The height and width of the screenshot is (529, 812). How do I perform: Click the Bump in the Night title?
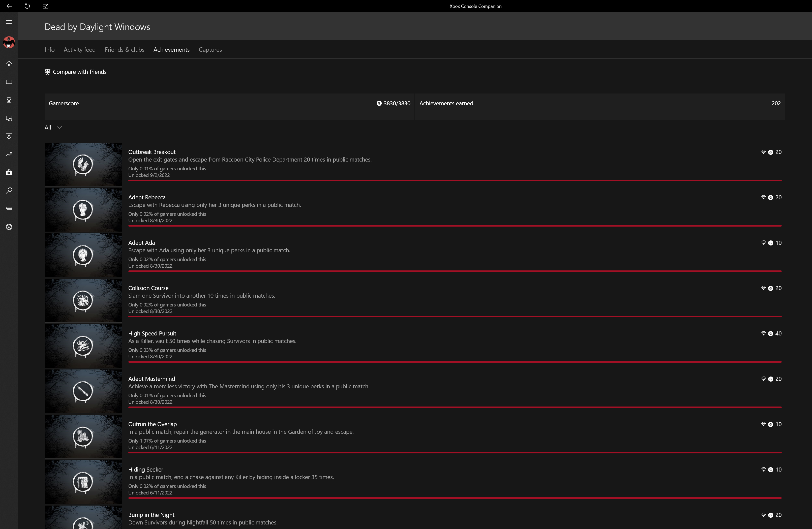[x=151, y=515]
